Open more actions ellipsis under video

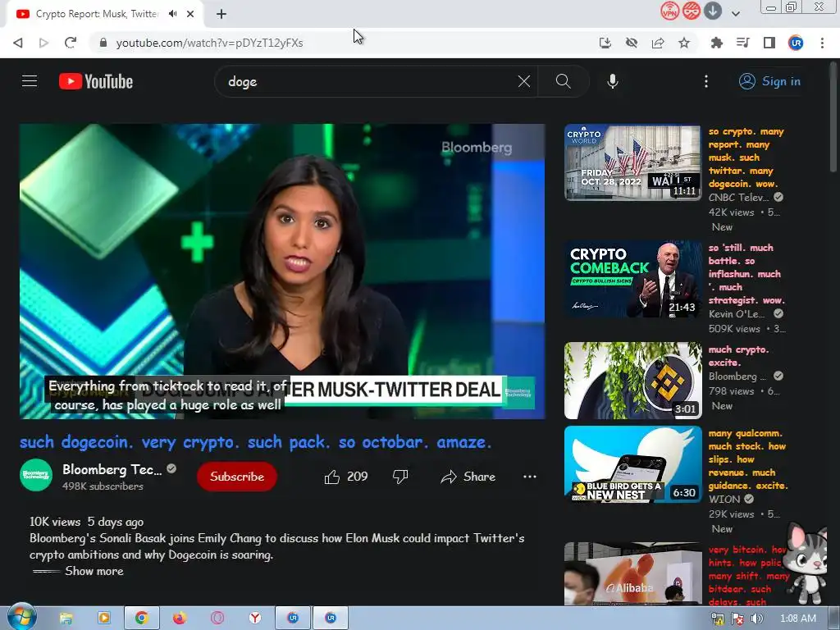point(529,477)
